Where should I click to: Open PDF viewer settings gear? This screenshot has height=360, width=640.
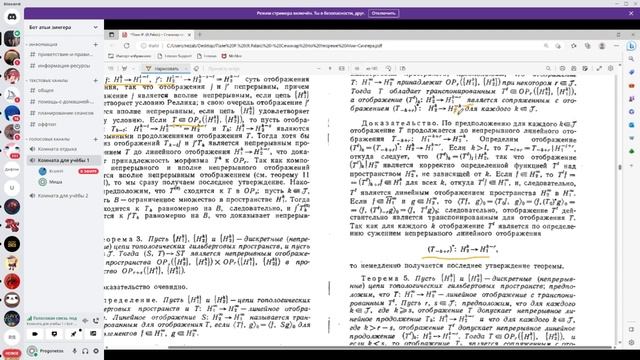610,69
